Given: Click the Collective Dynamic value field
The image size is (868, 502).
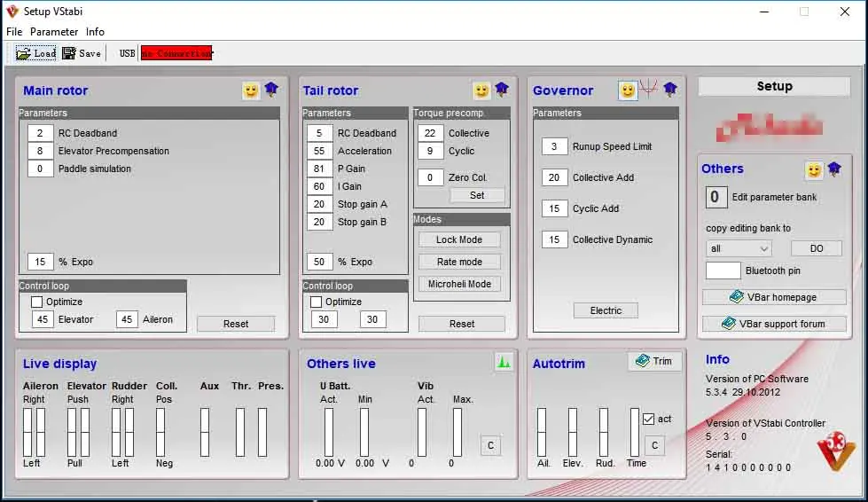Looking at the screenshot, I should 554,239.
